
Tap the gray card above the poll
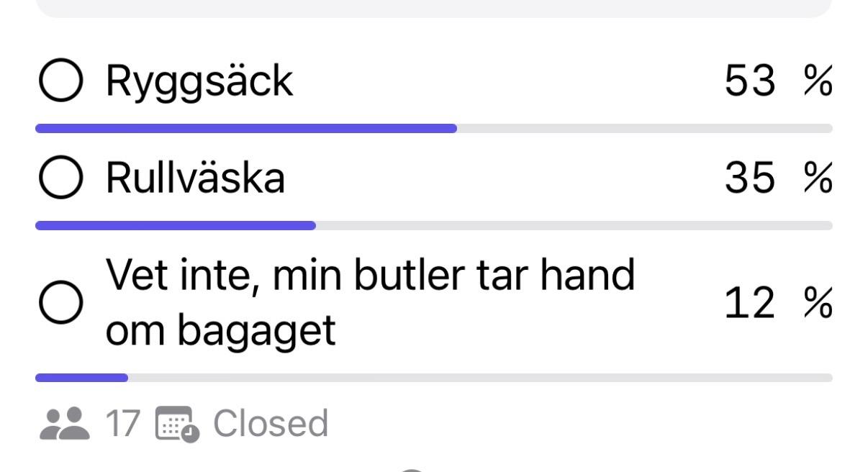434,9
